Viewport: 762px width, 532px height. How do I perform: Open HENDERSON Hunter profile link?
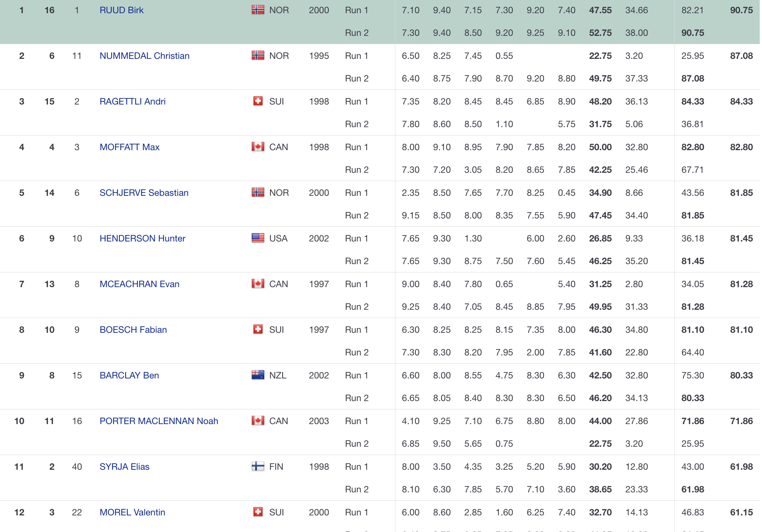coord(142,238)
